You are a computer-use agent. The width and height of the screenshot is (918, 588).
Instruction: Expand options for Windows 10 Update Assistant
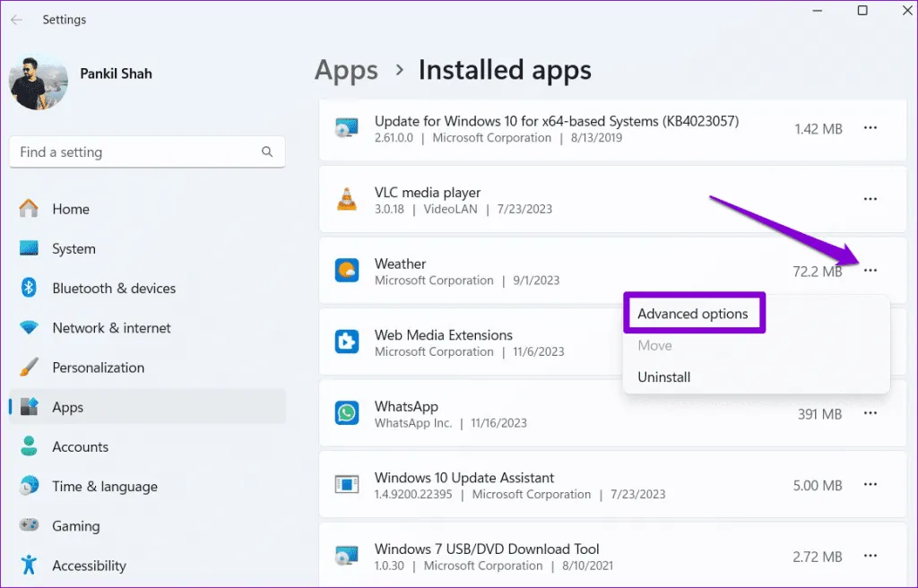tap(870, 485)
